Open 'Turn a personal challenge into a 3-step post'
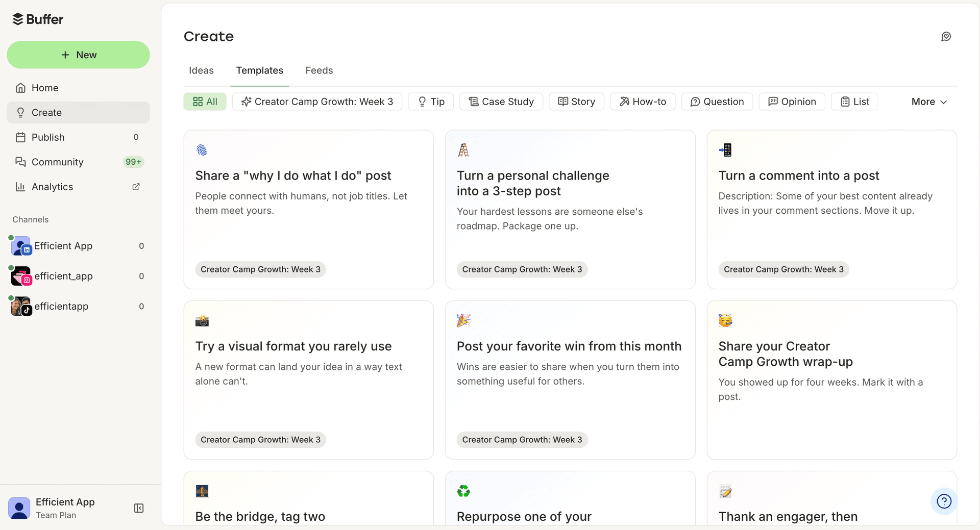Viewport: 980px width, 530px height. point(570,210)
